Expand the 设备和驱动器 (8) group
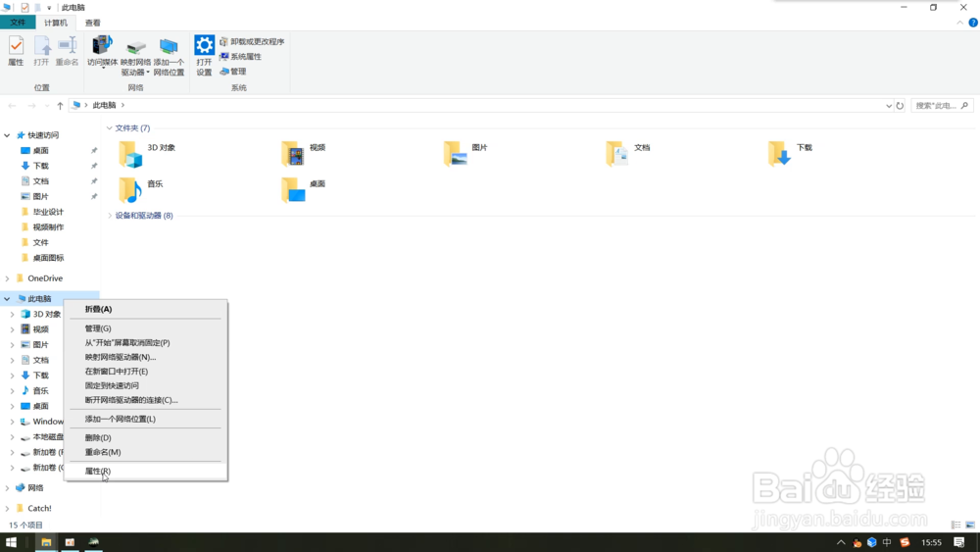Screen dimensions: 980x552 click(110, 216)
